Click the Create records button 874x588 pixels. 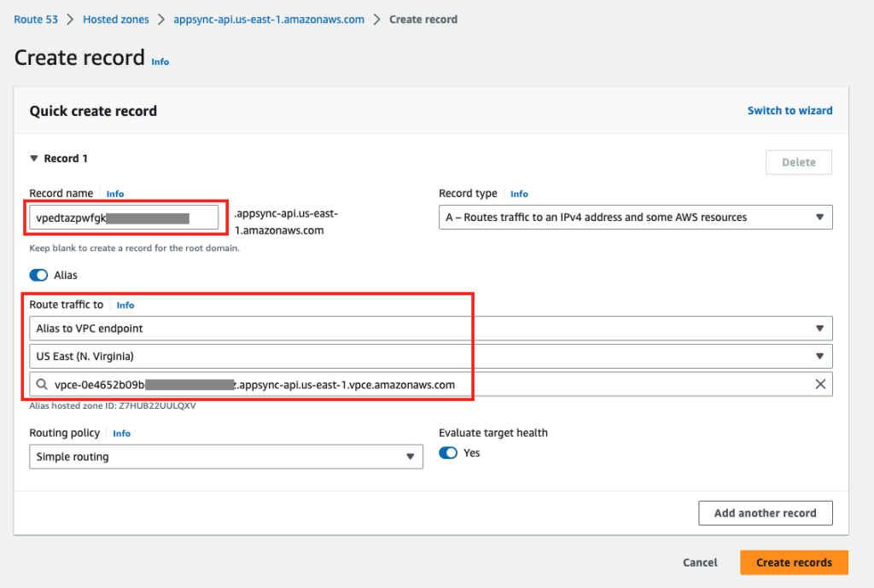pyautogui.click(x=794, y=562)
